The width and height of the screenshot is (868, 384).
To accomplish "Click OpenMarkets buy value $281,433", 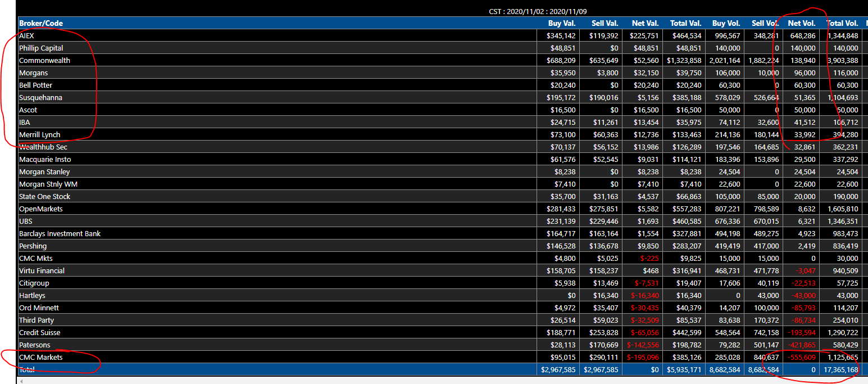I will coord(561,209).
